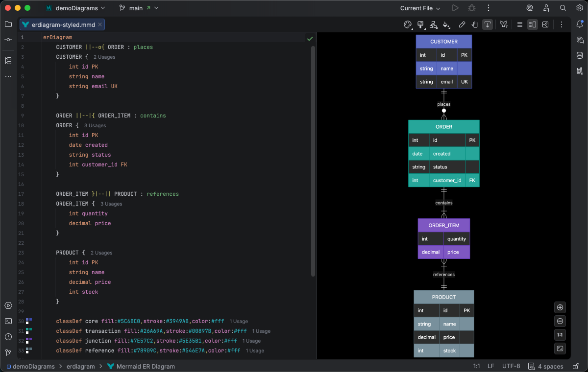The image size is (588, 372).
Task: Open the Commit tool window icon
Action: pos(8,40)
